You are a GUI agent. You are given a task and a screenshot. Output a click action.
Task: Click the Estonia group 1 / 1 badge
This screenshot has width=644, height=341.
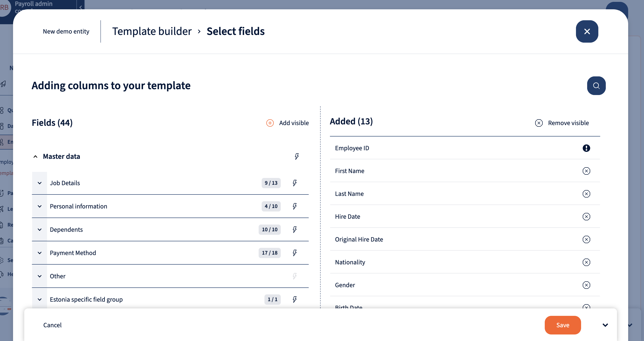tap(272, 299)
